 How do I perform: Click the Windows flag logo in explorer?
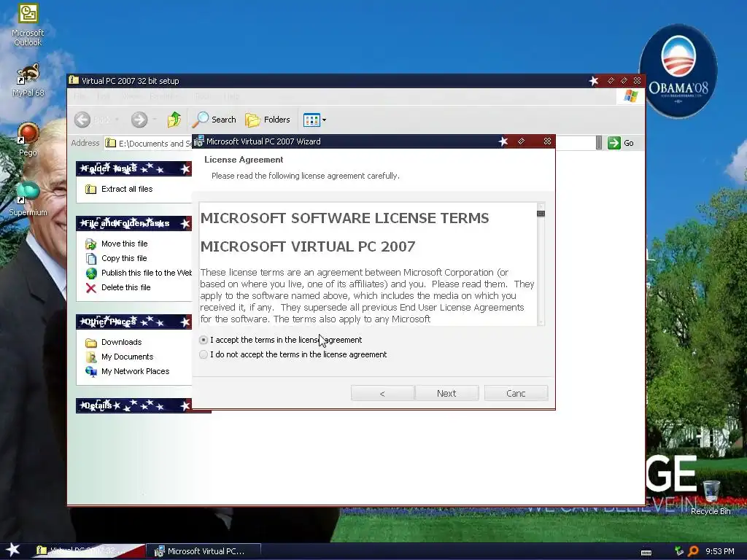click(x=630, y=96)
